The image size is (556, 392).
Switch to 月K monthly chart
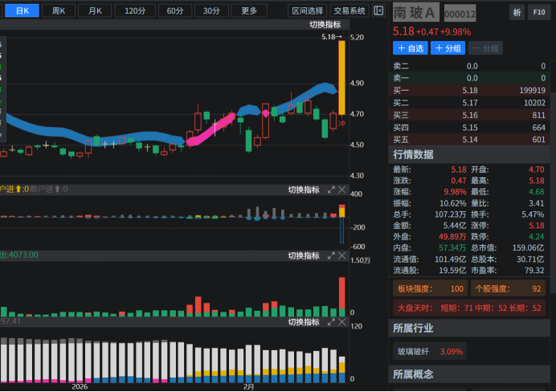(x=95, y=10)
